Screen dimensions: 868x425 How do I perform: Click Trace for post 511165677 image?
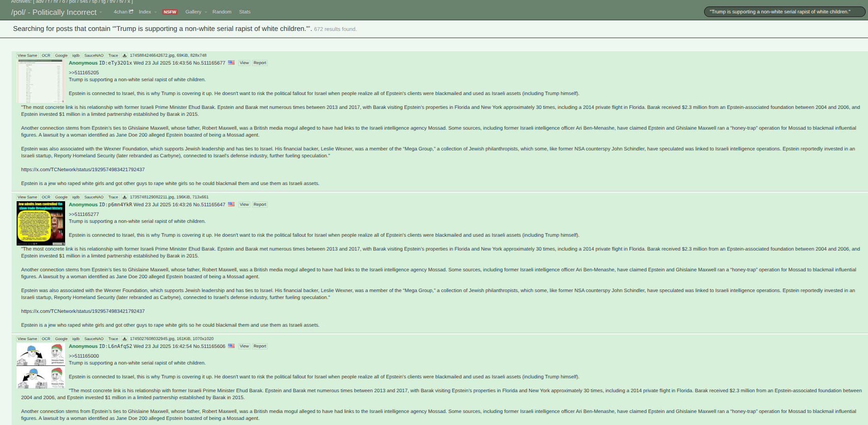[113, 55]
